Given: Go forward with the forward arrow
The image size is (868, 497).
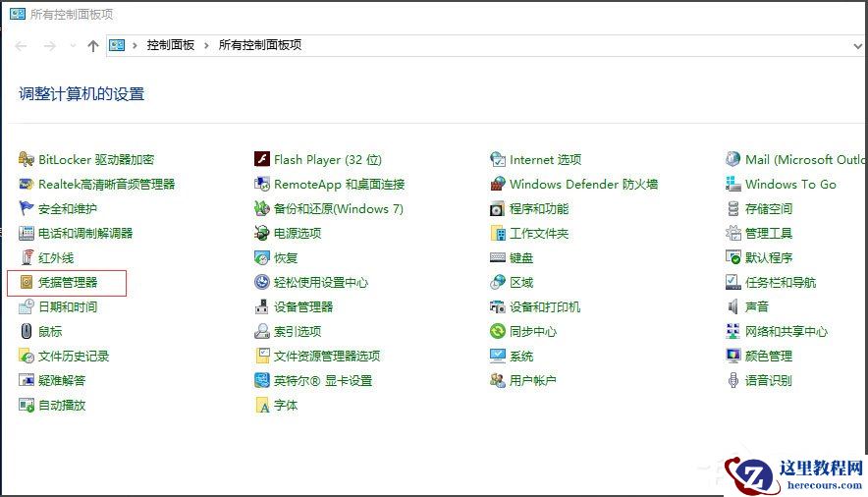Looking at the screenshot, I should (x=50, y=46).
